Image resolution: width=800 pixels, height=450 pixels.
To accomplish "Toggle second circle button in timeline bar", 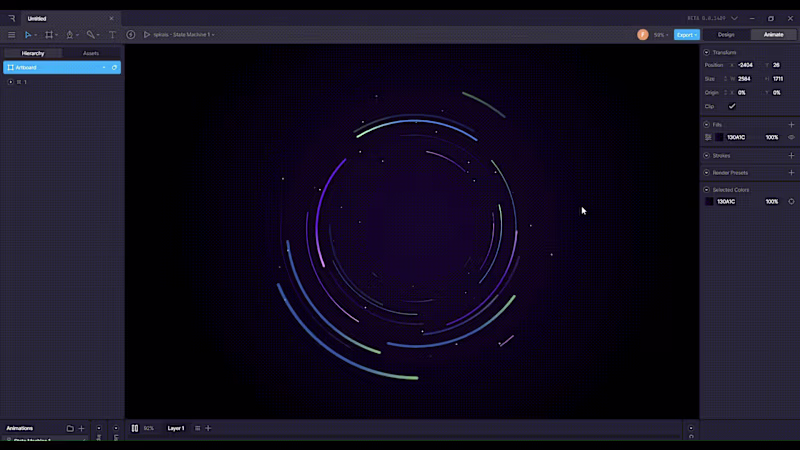I will (116, 429).
